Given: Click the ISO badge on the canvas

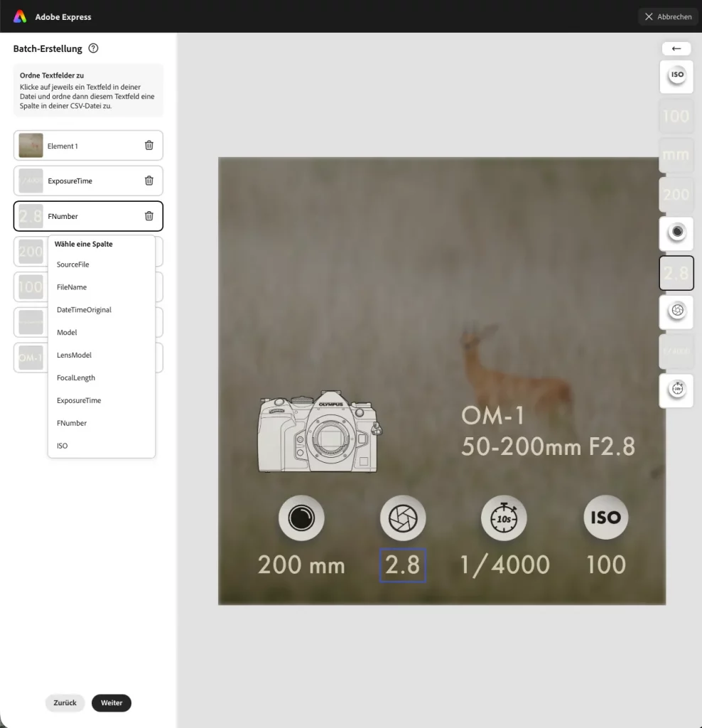Looking at the screenshot, I should coord(605,518).
